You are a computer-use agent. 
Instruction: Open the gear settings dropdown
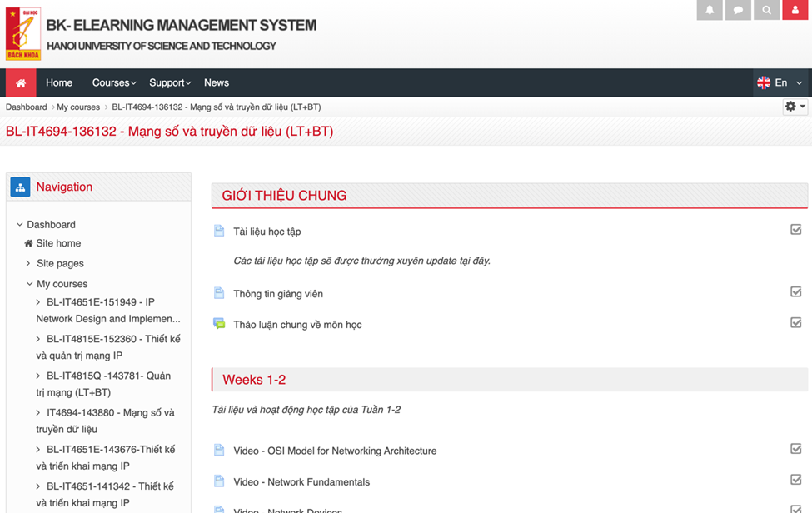point(795,107)
